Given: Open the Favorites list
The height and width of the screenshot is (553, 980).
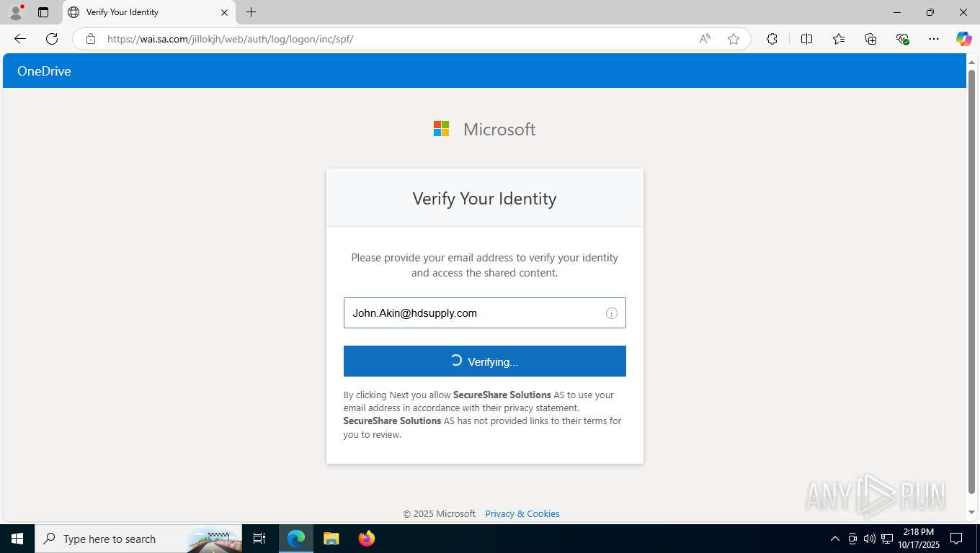Looking at the screenshot, I should 839,39.
